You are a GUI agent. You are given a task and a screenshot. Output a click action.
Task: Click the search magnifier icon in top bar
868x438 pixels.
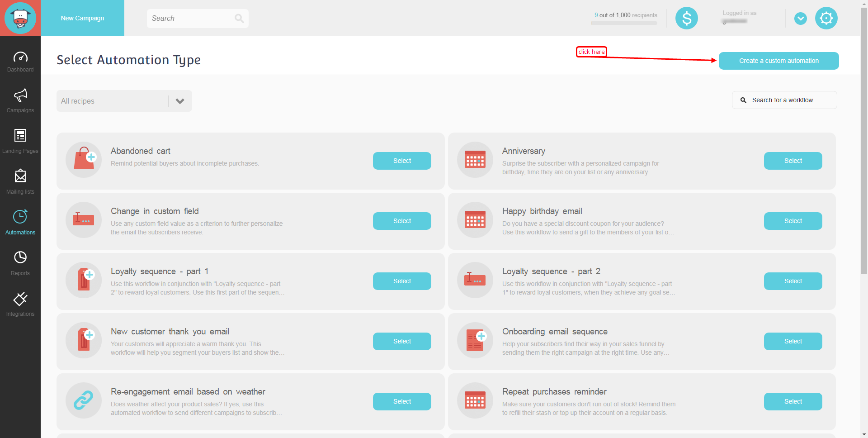239,19
